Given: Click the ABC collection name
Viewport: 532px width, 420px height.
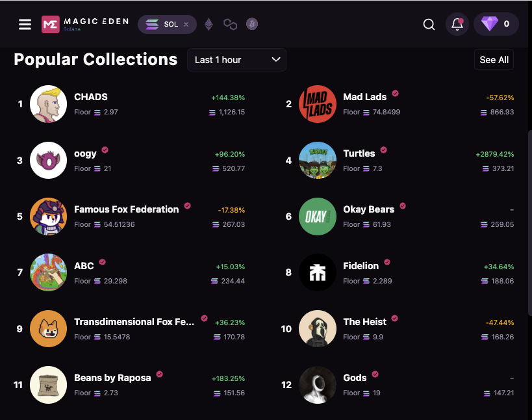Looking at the screenshot, I should 84,266.
